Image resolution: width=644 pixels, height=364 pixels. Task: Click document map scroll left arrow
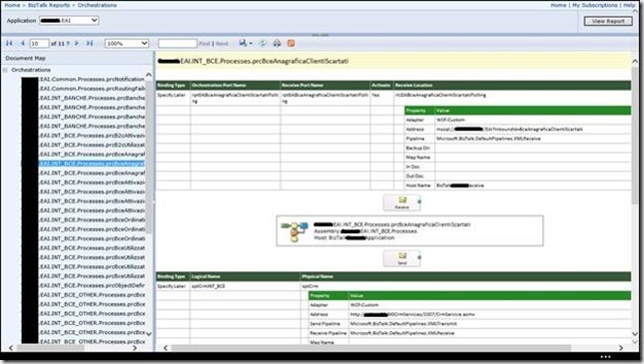pos(11,348)
